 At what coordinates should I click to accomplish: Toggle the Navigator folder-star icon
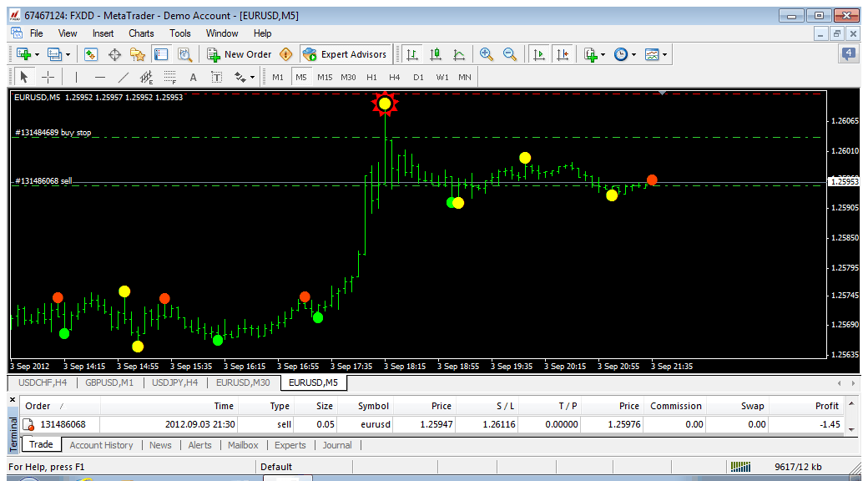tap(137, 54)
